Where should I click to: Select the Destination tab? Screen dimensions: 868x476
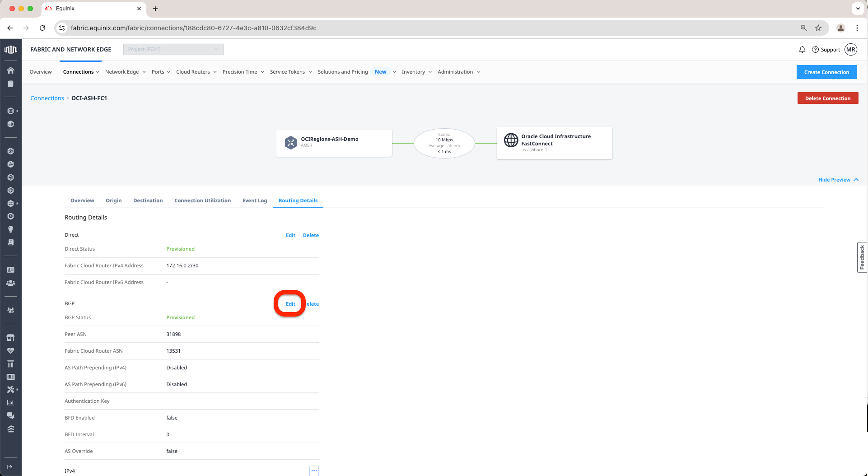tap(148, 201)
